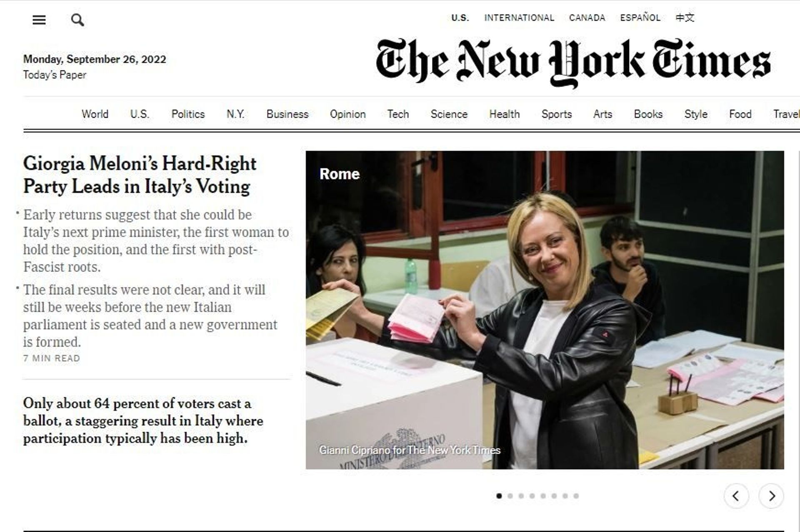The width and height of the screenshot is (800, 532).
Task: Select the second carousel dot
Action: (x=510, y=496)
